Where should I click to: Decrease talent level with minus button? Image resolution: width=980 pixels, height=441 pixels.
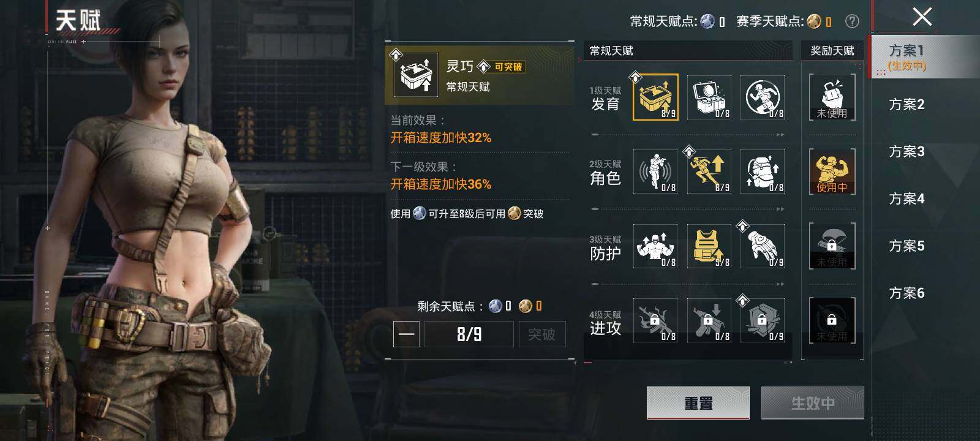click(406, 334)
